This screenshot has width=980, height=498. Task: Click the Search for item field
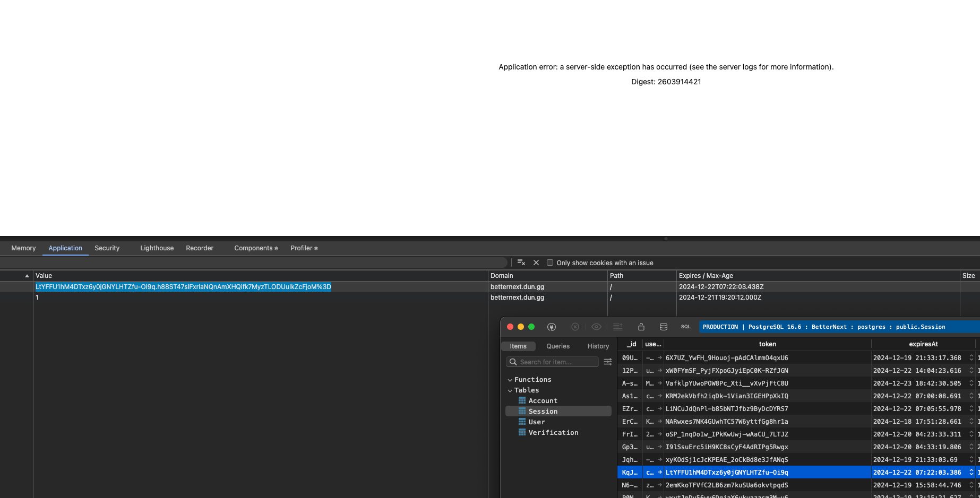pyautogui.click(x=553, y=362)
